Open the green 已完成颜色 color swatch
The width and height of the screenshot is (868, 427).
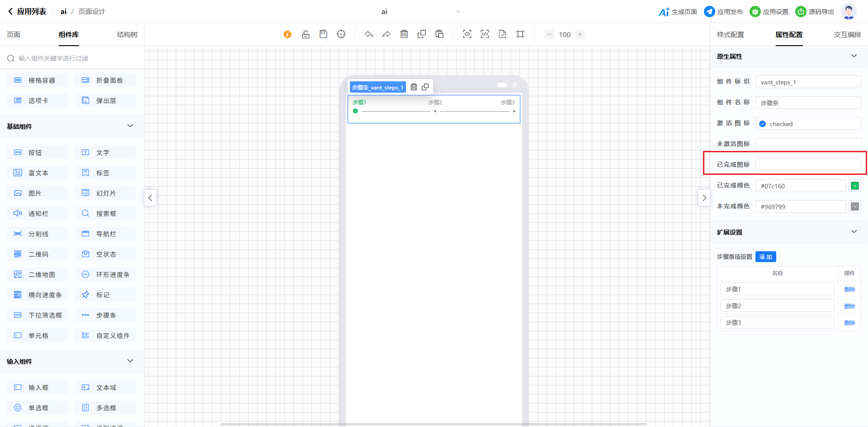pyautogui.click(x=854, y=186)
